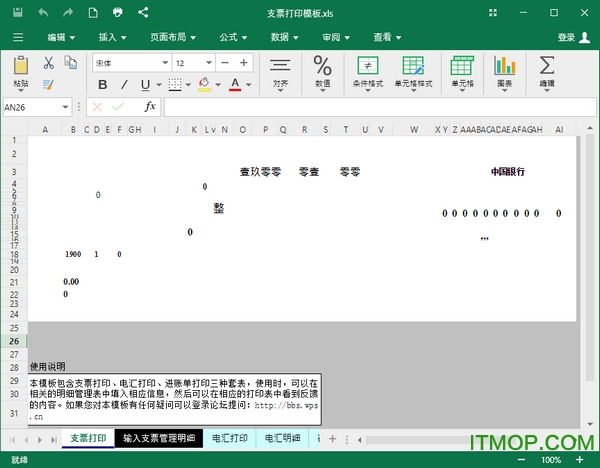Activate the format painter brush

(x=48, y=85)
